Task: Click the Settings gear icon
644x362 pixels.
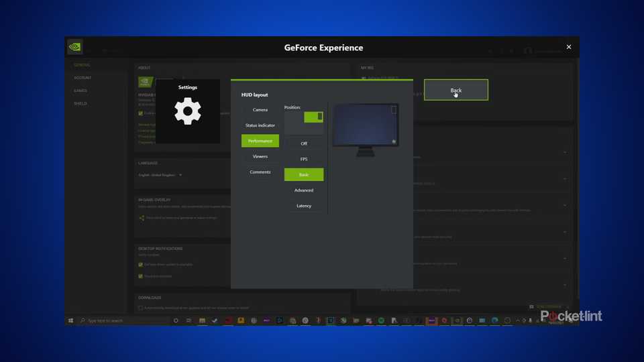Action: click(x=188, y=111)
